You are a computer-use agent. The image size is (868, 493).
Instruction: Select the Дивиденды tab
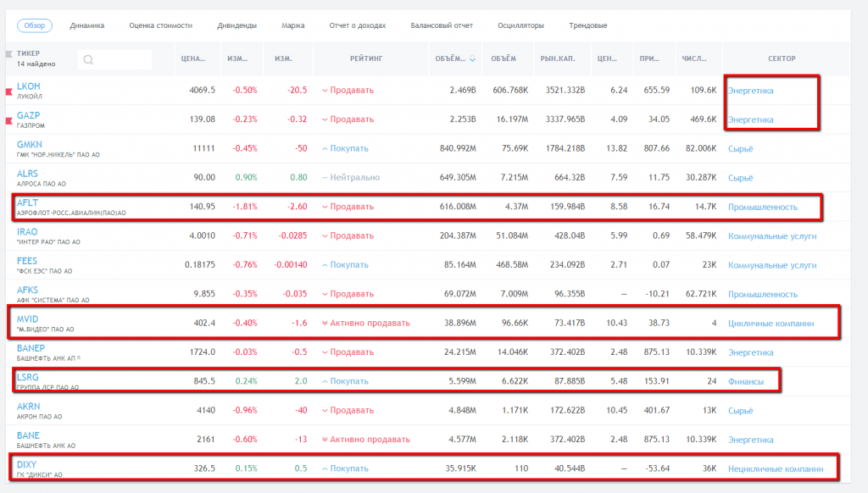[x=236, y=25]
